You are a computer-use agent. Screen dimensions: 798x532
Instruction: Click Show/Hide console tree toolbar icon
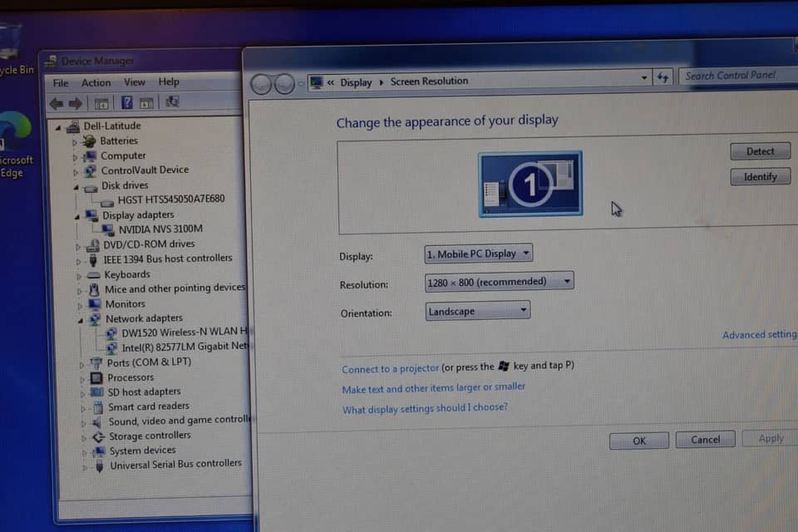(101, 104)
